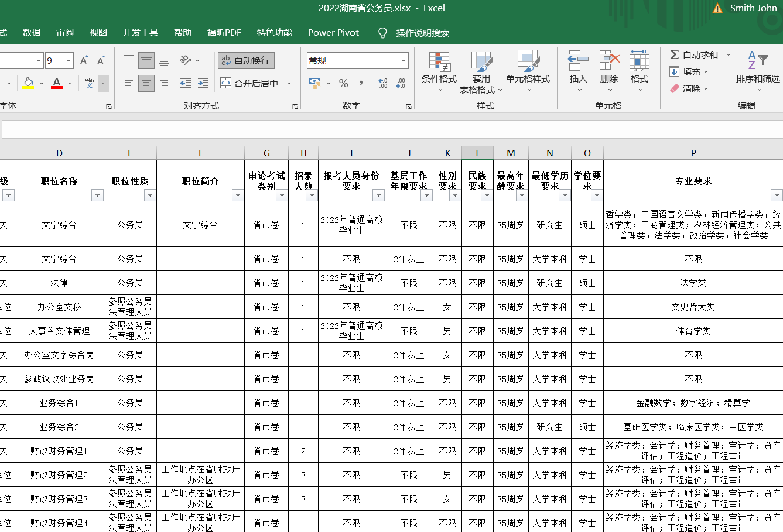783x532 pixels.
Task: Open font size combo box showing 9
Action: coord(59,60)
